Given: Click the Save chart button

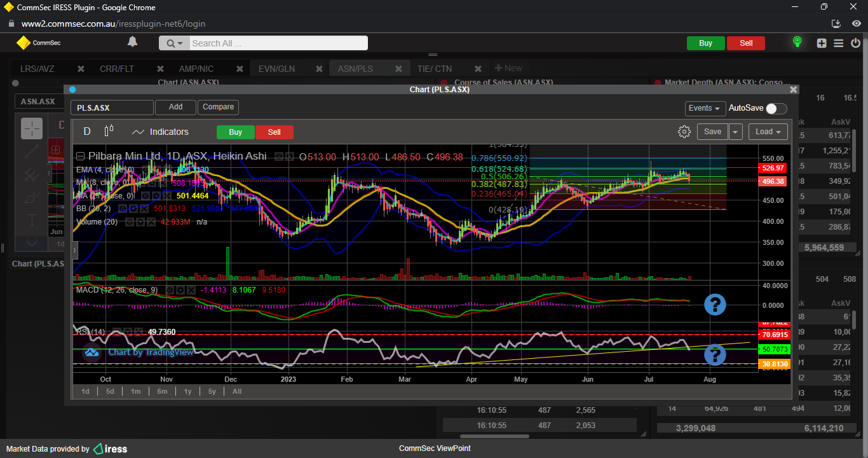Looking at the screenshot, I should coord(712,132).
